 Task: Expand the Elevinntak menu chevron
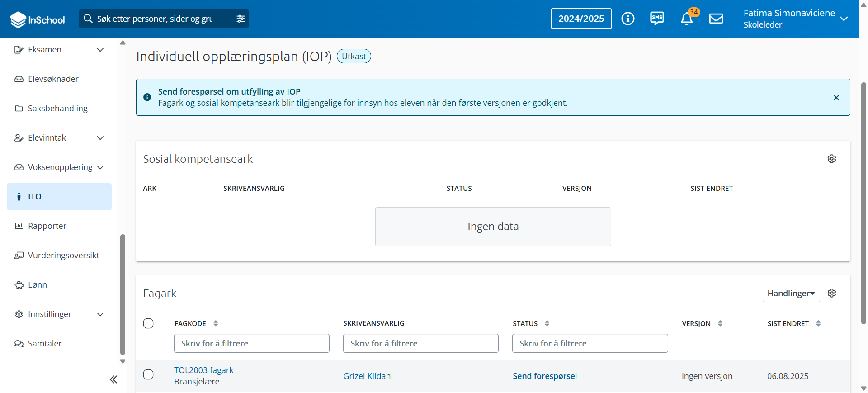point(100,138)
